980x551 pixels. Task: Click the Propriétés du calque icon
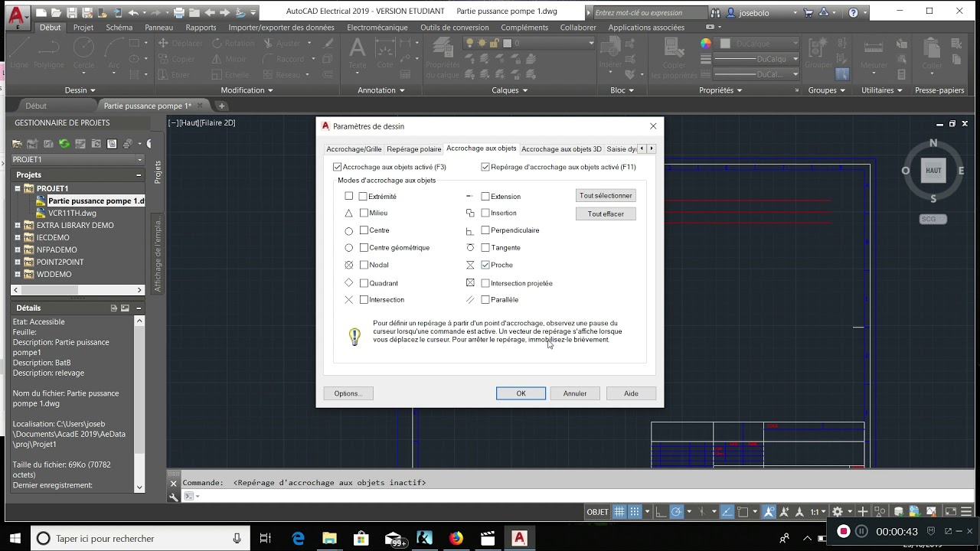(442, 57)
